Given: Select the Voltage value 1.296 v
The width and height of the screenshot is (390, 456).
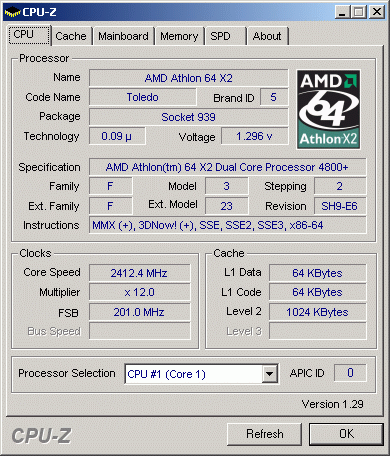Looking at the screenshot, I should (x=255, y=136).
